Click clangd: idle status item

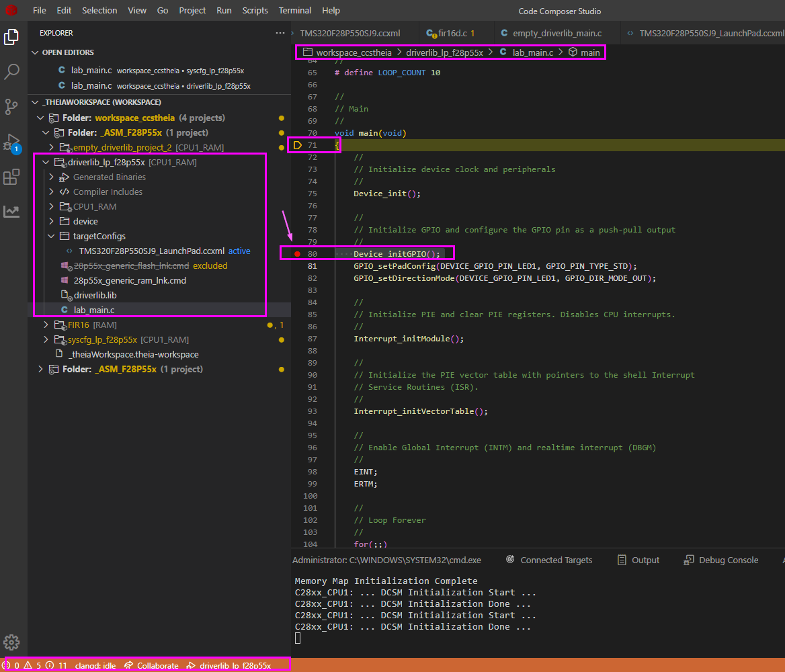pyautogui.click(x=95, y=665)
